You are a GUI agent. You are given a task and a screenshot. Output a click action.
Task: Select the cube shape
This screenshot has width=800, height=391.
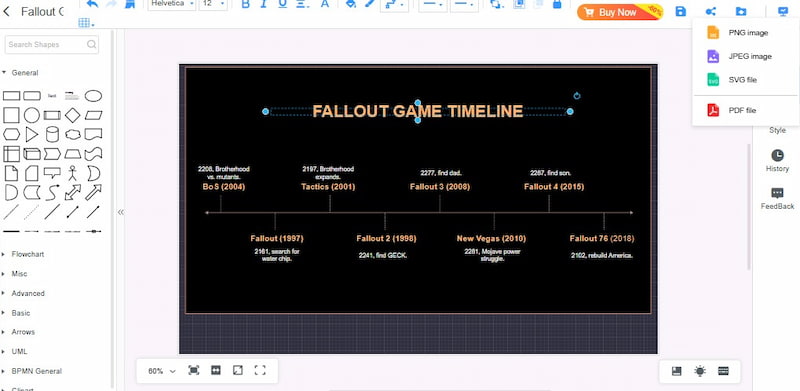click(32, 154)
